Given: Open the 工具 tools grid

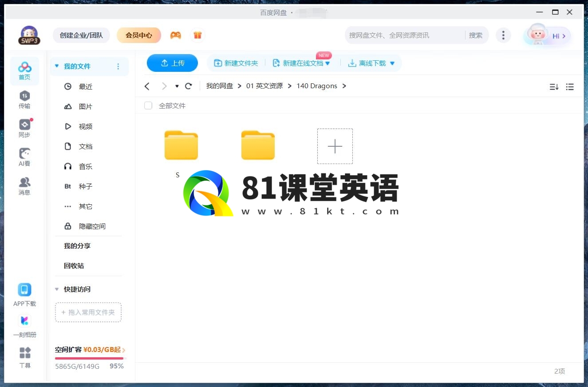Looking at the screenshot, I should pos(25,353).
